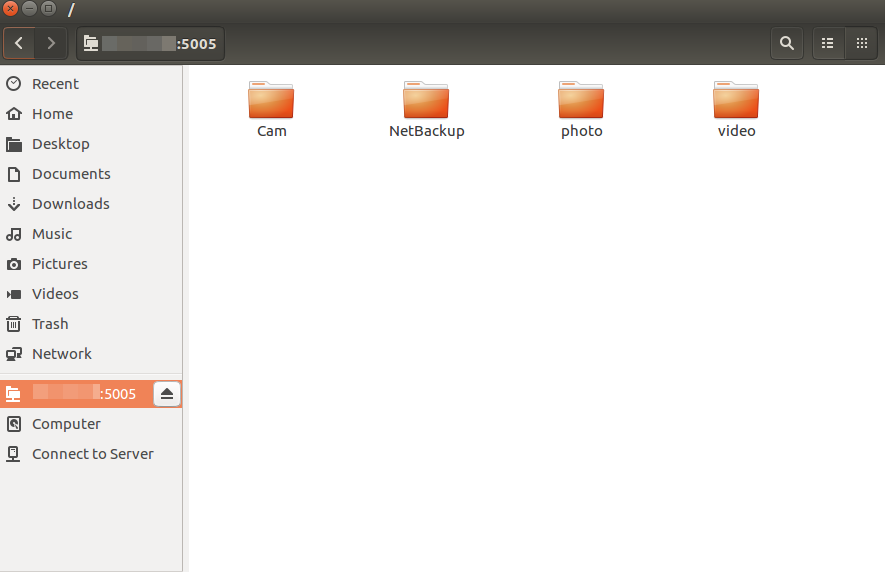
Task: Select the video folder icon
Action: (x=736, y=100)
